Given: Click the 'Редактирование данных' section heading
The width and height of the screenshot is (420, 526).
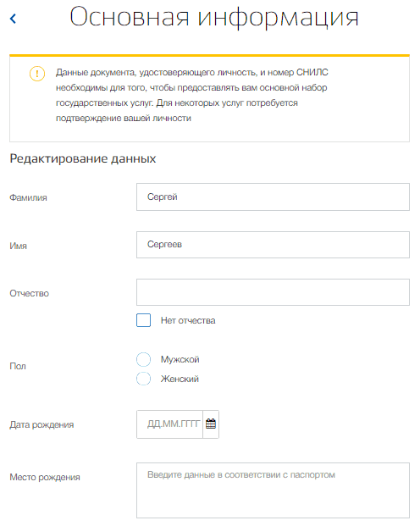Looking at the screenshot, I should (x=83, y=158).
